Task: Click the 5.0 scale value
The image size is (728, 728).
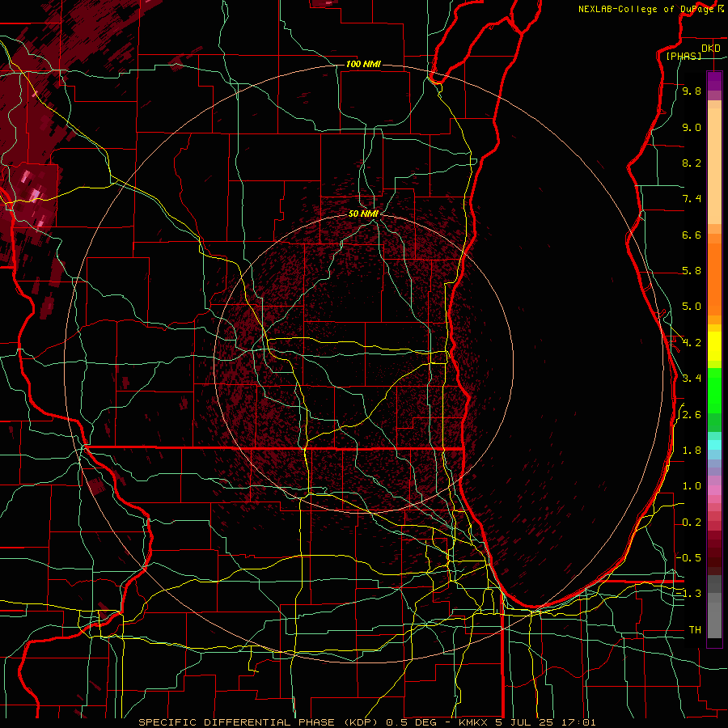Action: (x=692, y=307)
